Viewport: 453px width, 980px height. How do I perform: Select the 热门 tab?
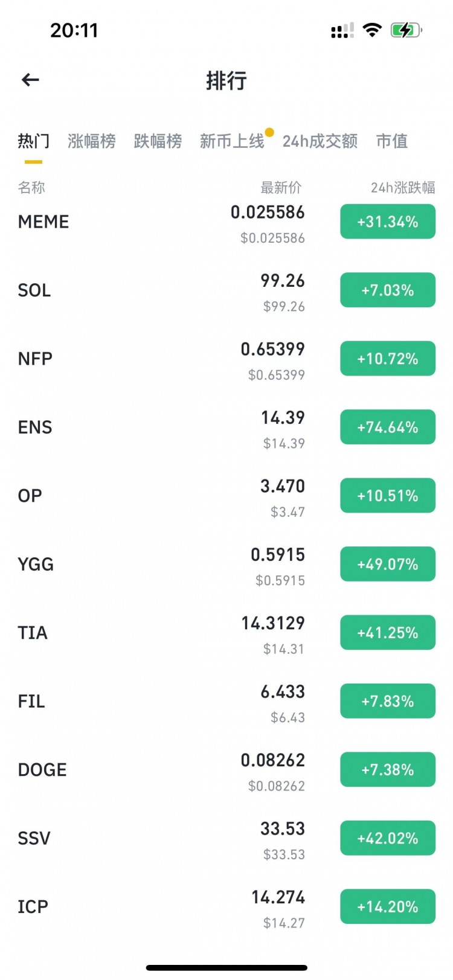[34, 141]
